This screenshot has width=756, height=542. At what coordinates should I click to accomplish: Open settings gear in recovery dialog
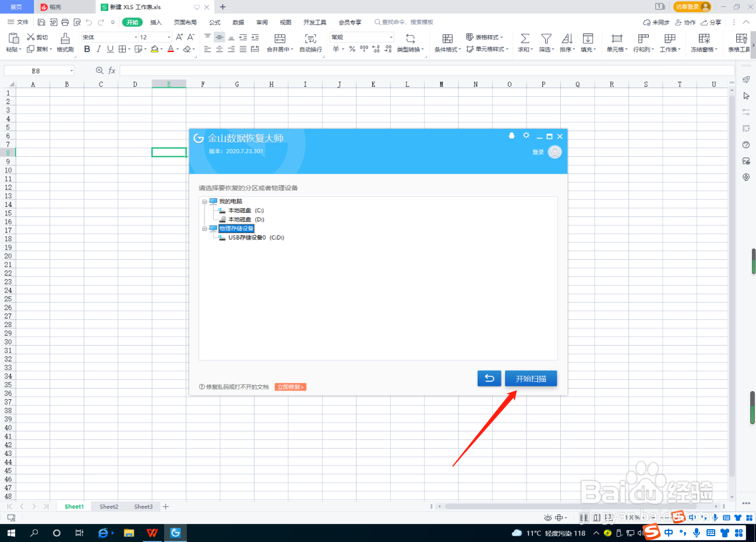(526, 135)
